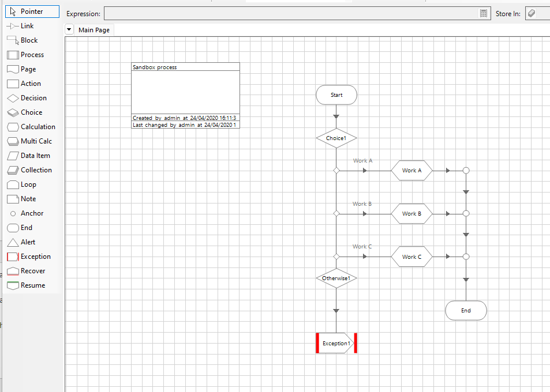Image resolution: width=550 pixels, height=392 pixels.
Task: Select the Data Item tool
Action: click(35, 156)
